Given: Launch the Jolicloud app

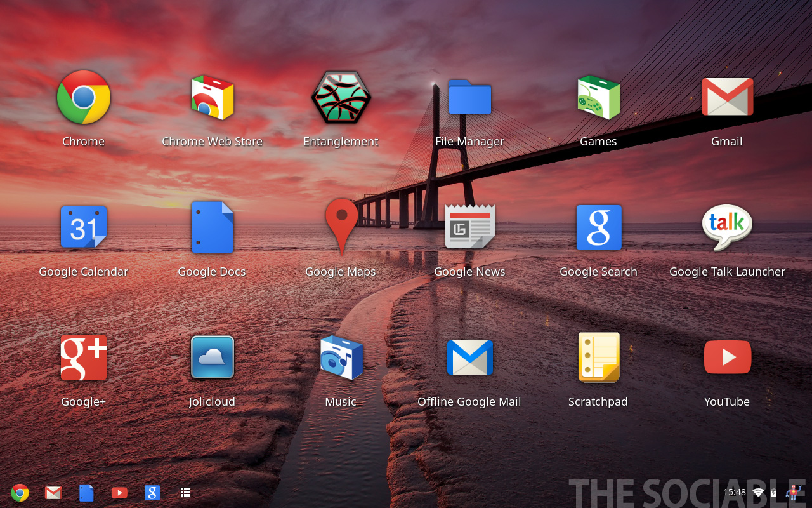Looking at the screenshot, I should 213,358.
